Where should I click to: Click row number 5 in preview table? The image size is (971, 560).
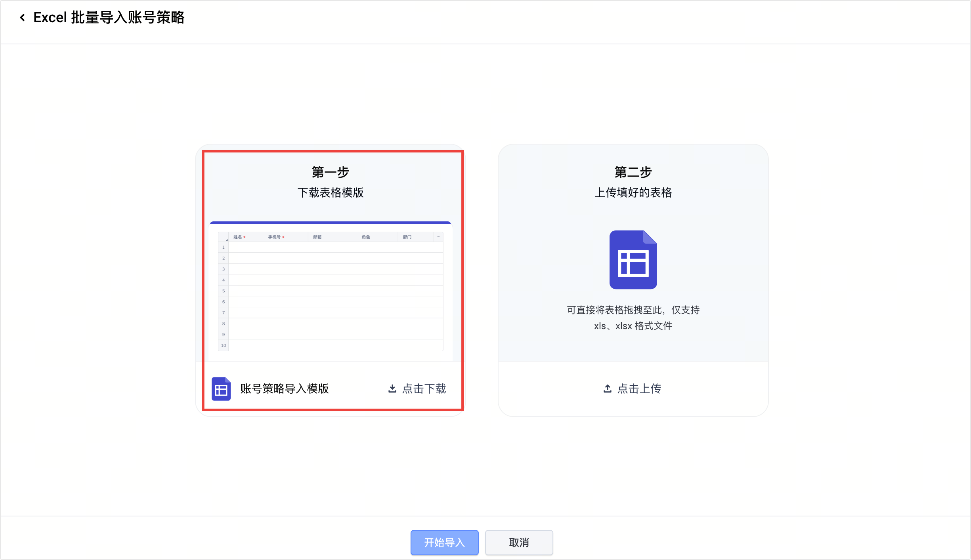[x=224, y=291]
